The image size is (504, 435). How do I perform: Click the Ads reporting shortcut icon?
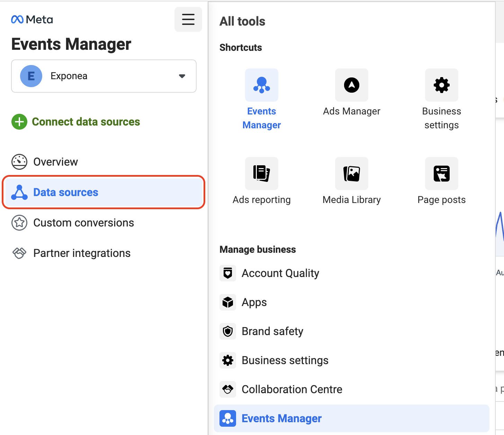click(x=262, y=174)
